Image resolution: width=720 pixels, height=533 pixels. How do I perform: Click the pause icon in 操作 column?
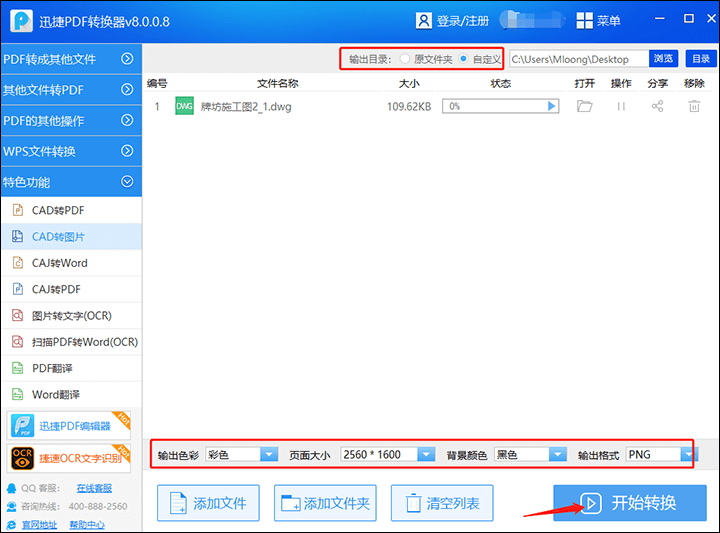(621, 107)
